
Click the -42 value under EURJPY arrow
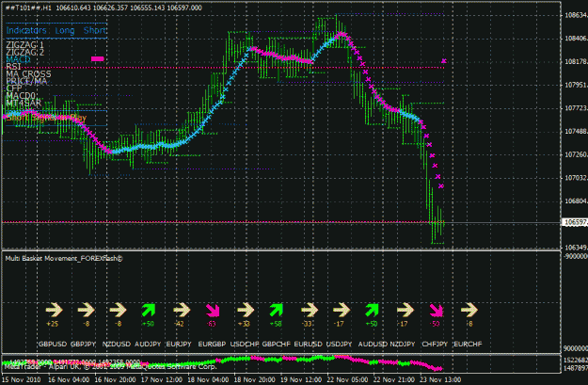180,324
